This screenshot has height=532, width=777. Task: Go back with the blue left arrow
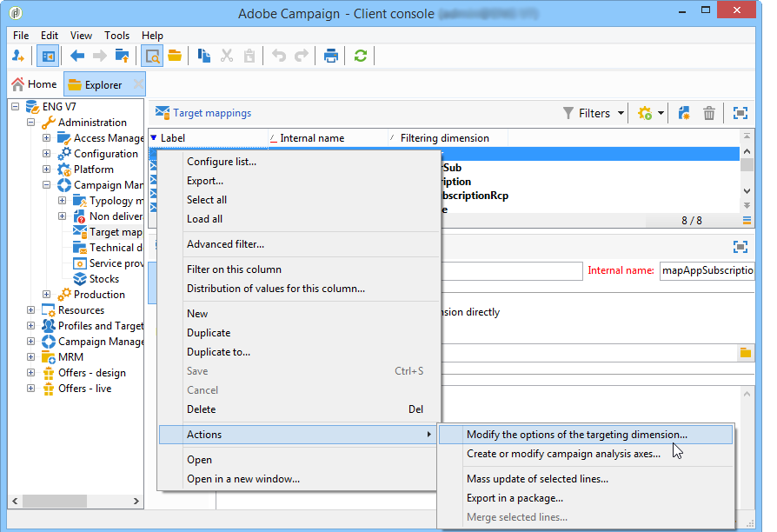coord(76,56)
